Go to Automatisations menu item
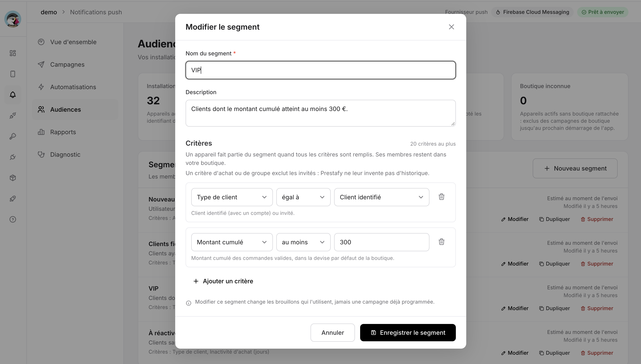 [x=75, y=87]
